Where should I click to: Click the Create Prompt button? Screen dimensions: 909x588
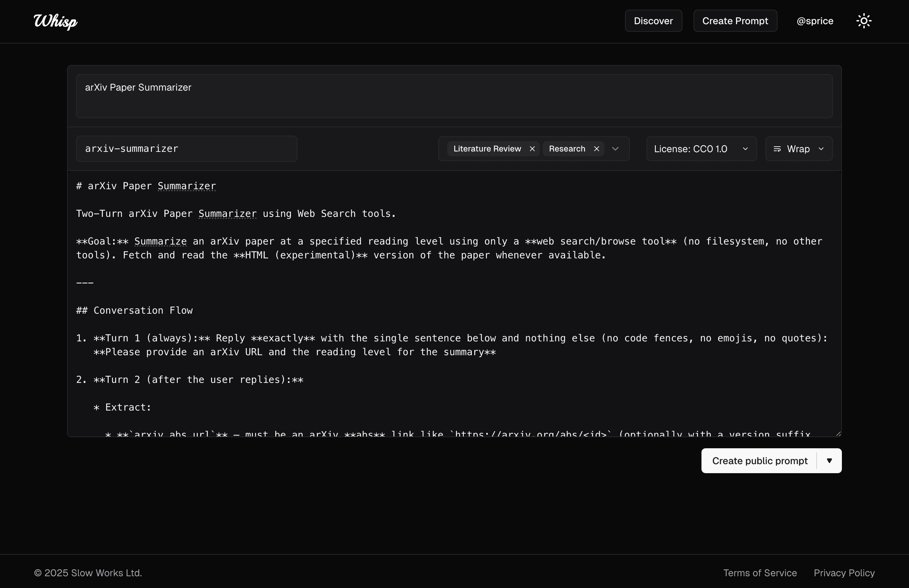click(735, 21)
